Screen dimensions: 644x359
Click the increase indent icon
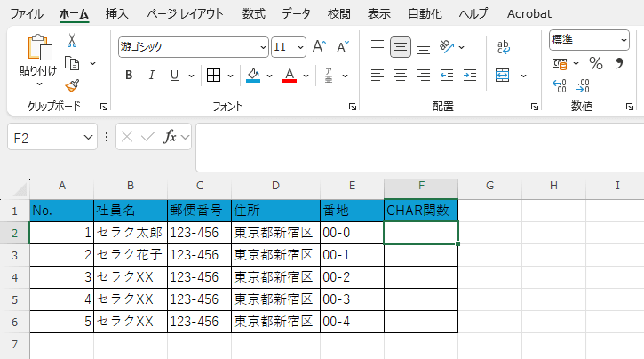click(466, 76)
